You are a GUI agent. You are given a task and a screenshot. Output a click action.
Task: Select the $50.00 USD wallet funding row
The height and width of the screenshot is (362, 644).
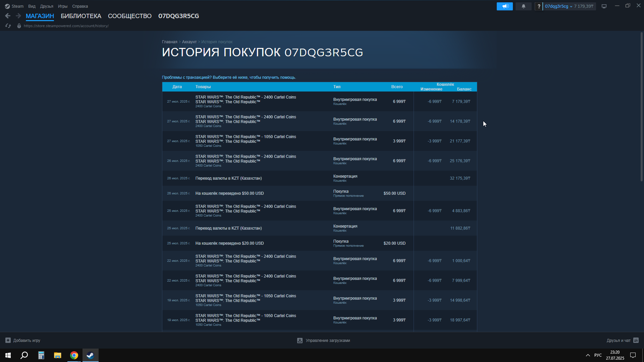tap(319, 193)
